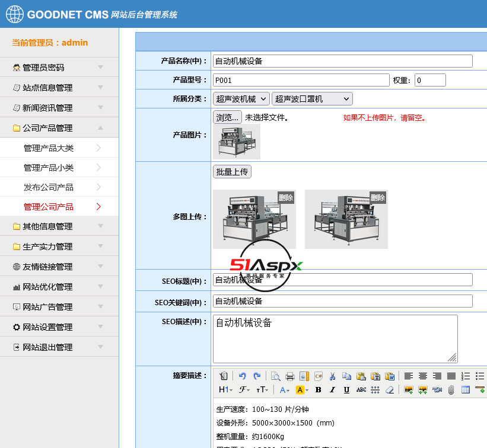This screenshot has height=448, width=487.
Task: Apply underline formatting
Action: coord(346,390)
